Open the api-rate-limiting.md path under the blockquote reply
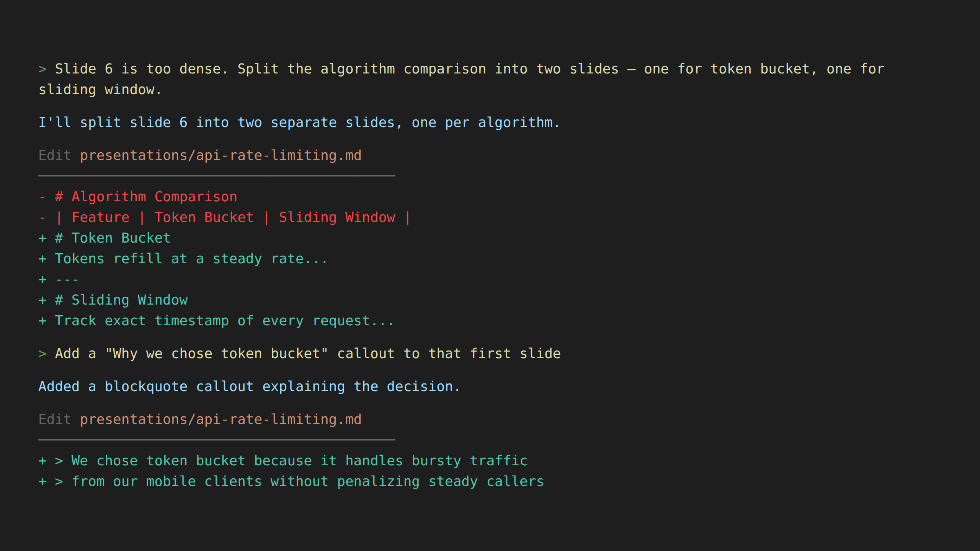 (x=220, y=420)
